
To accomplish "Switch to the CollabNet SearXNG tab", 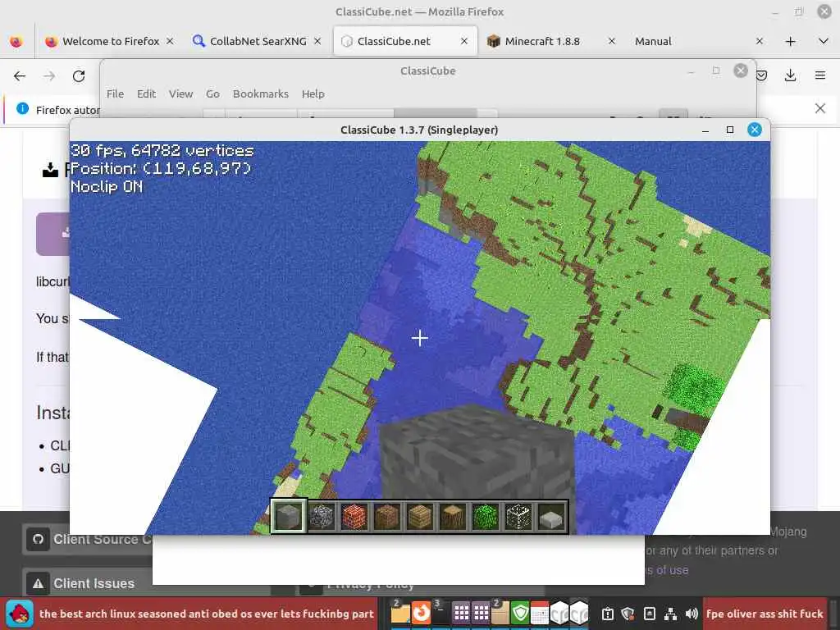I will coord(257,41).
